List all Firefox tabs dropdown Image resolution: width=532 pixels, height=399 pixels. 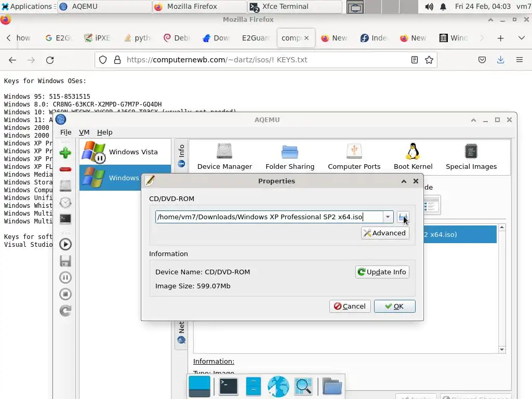522,38
